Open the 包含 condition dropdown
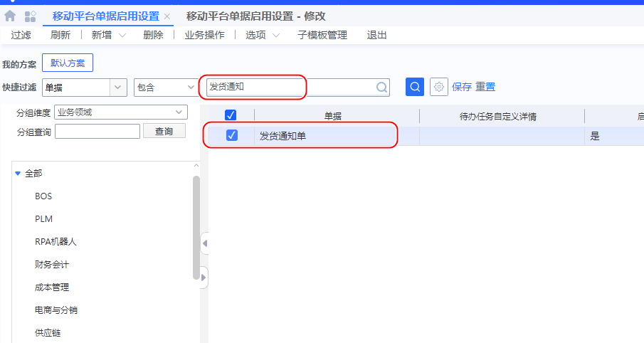 [190, 87]
